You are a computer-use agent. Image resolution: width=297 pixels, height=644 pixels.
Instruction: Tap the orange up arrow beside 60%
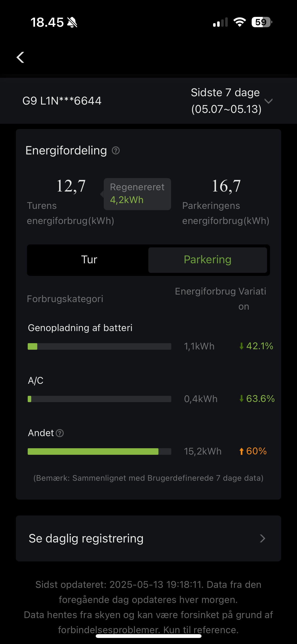[241, 451]
